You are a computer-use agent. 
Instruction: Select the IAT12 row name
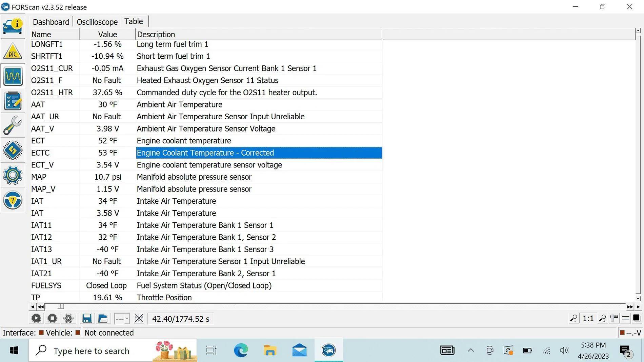[41, 237]
